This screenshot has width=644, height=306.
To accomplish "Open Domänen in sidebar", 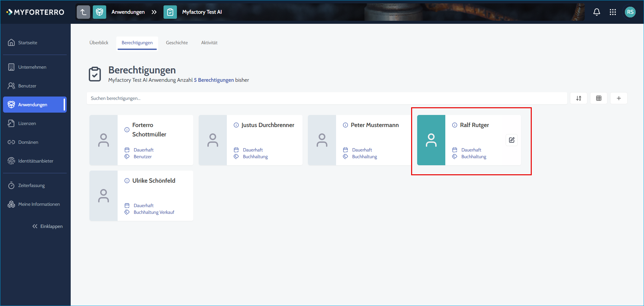I will (35, 142).
